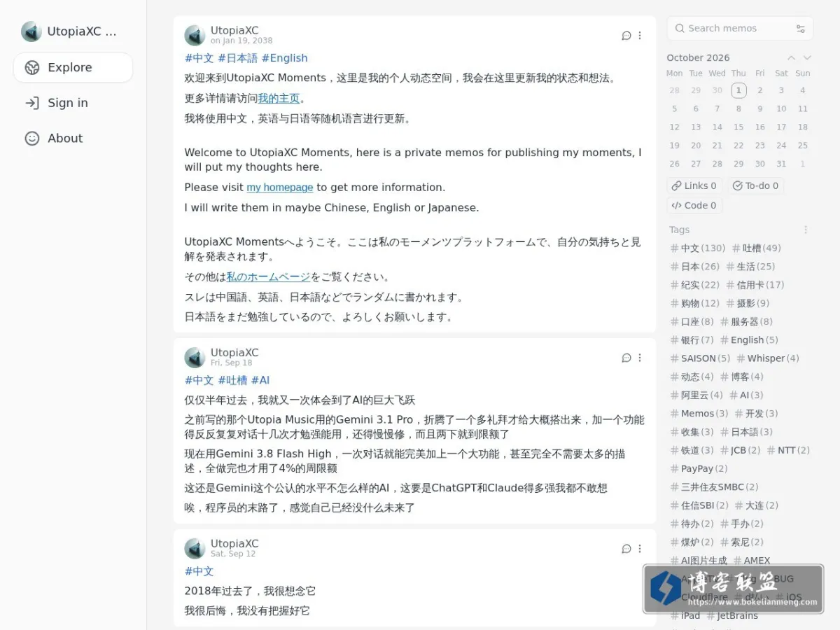Open the my homepage link
This screenshot has height=630, width=840.
pyautogui.click(x=280, y=188)
